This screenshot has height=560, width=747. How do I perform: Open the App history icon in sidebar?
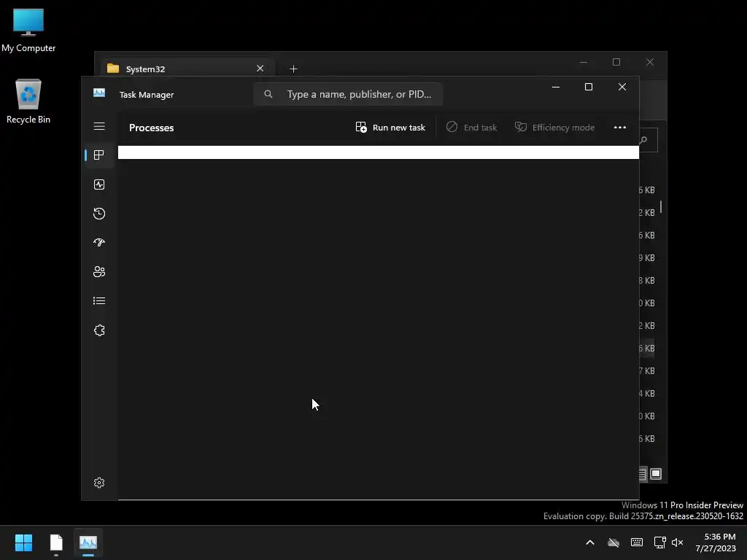(x=99, y=214)
